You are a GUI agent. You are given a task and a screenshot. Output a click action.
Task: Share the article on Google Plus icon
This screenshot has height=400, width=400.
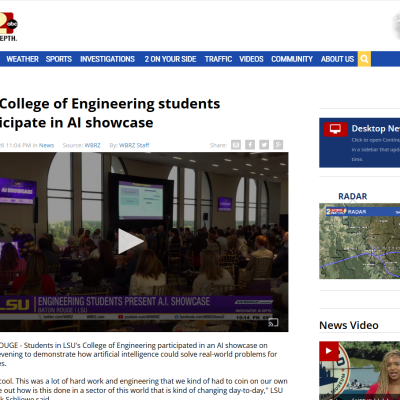[278, 145]
